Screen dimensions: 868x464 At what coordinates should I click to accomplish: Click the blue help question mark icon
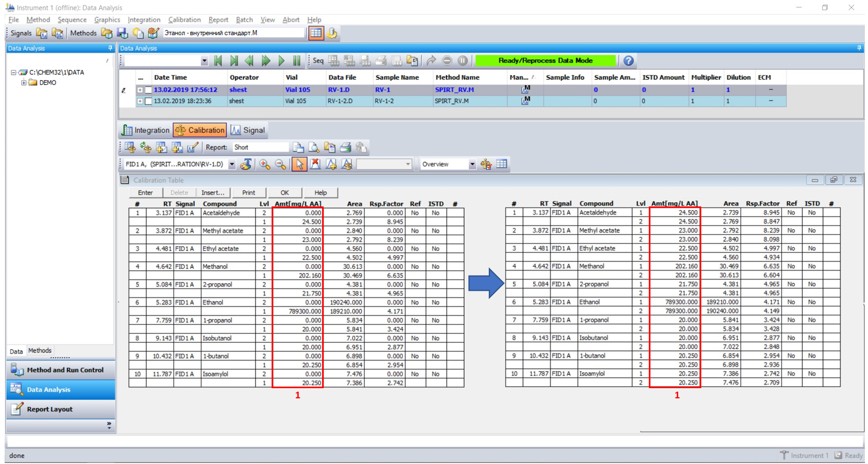coord(628,61)
